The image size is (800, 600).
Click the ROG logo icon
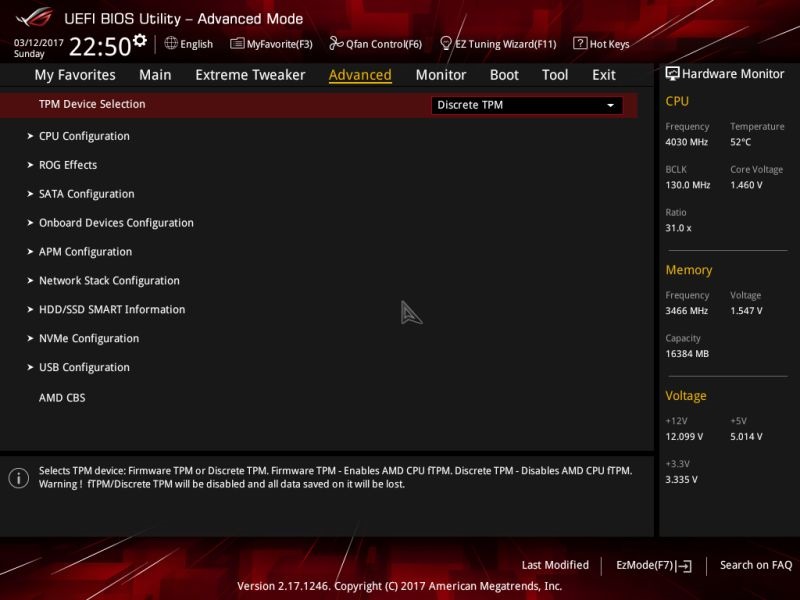(x=34, y=17)
